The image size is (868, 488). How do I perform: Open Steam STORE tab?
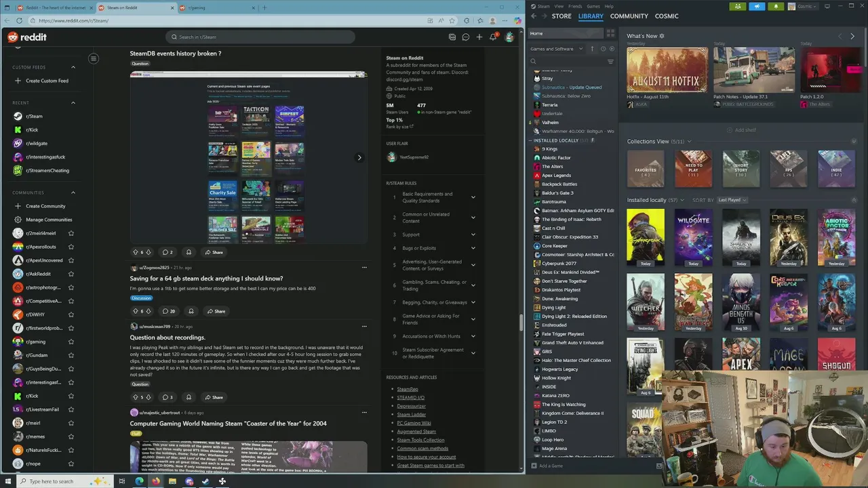click(561, 16)
